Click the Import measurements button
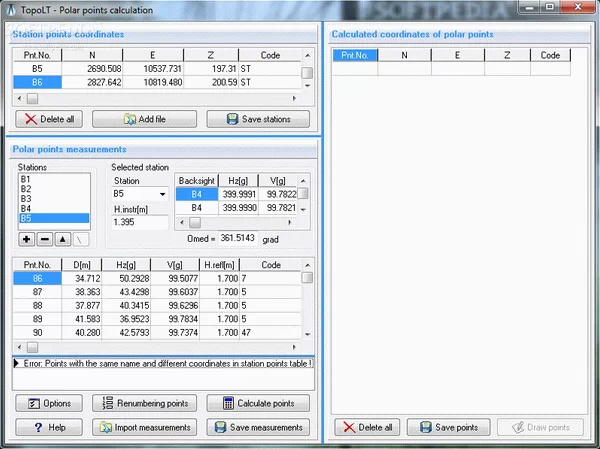 click(145, 427)
